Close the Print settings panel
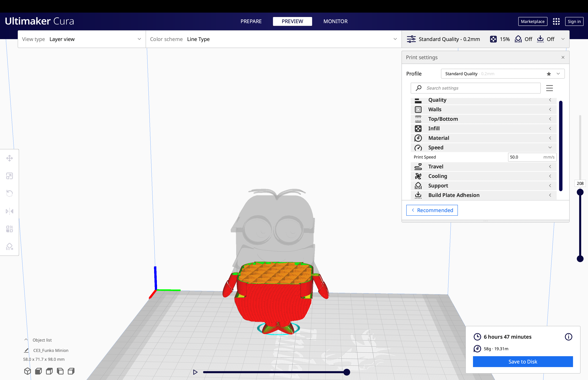This screenshot has width=588, height=380. [x=563, y=57]
